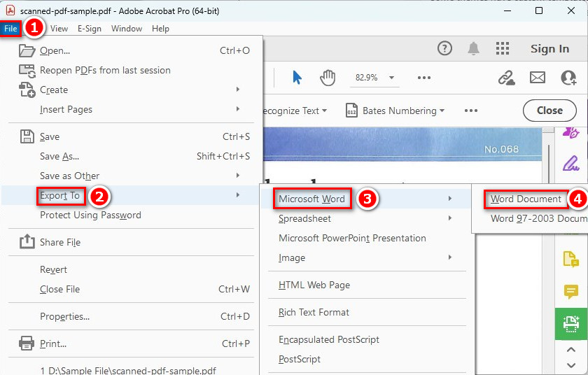Click the Sign In link
588x375 pixels.
point(549,48)
